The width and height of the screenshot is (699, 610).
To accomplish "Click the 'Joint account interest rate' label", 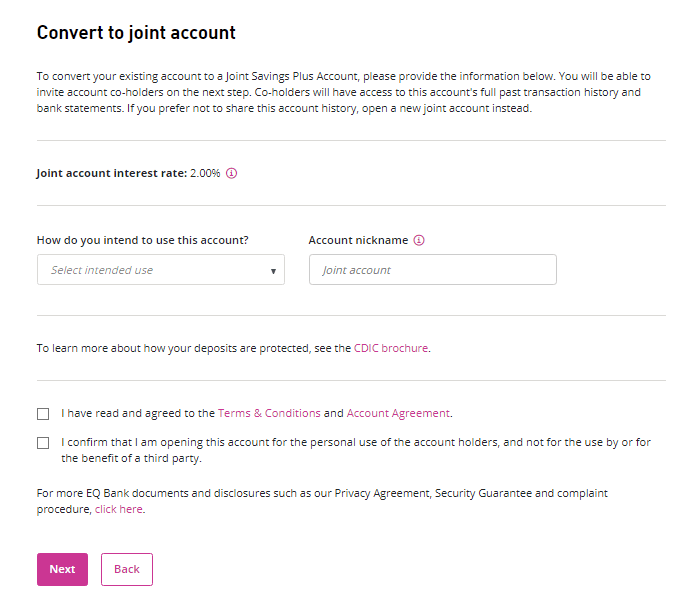I will (111, 173).
